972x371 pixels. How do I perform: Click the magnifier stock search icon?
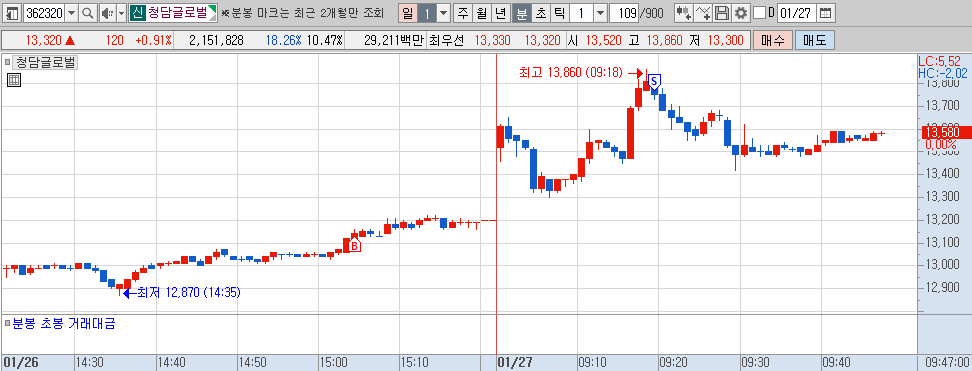87,12
